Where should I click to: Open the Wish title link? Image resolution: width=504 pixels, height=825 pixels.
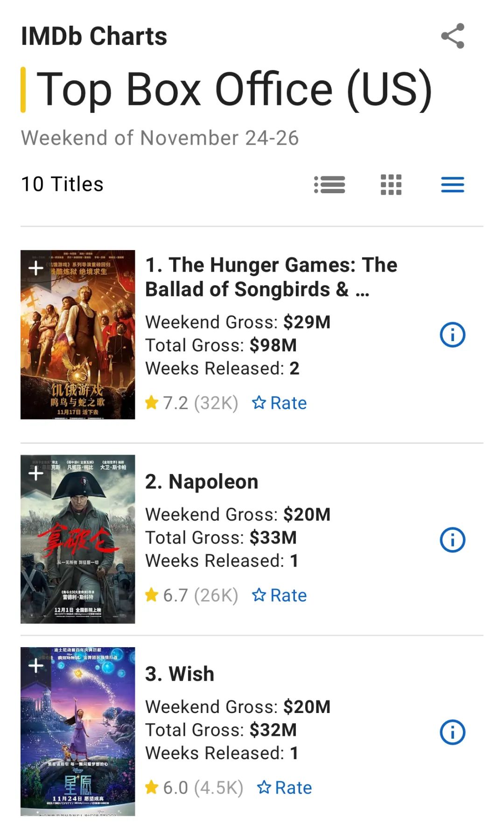point(180,674)
